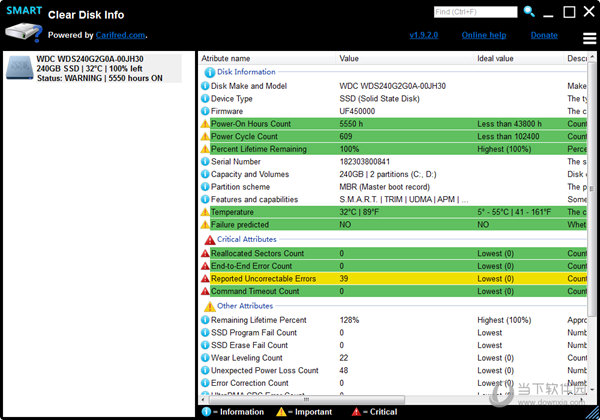Click the 128% remaining lifetime value

349,320
